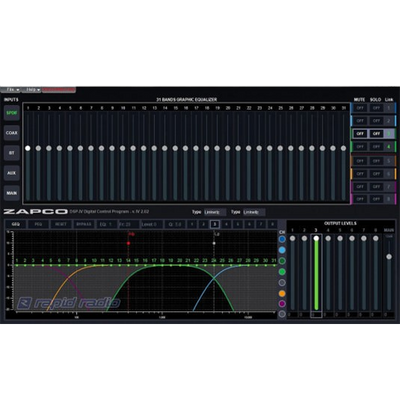
Task: Select the dark-green channel 3 circle
Action: (x=282, y=261)
